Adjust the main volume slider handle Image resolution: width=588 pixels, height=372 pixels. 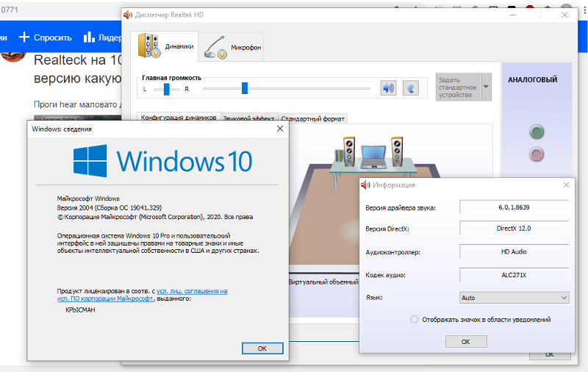click(245, 88)
